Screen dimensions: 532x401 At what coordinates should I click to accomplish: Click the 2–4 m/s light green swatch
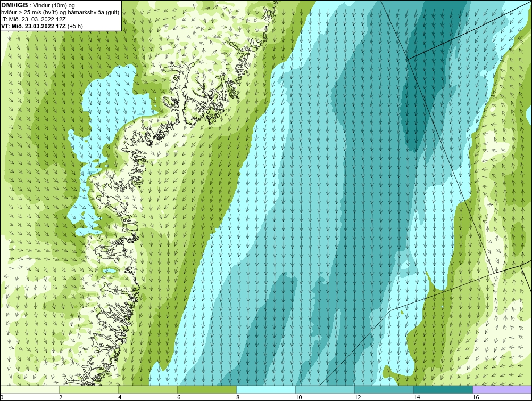[88, 389]
